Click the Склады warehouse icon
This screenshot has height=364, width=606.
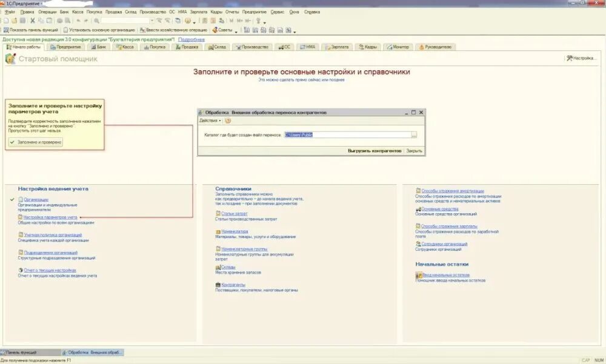tap(218, 267)
